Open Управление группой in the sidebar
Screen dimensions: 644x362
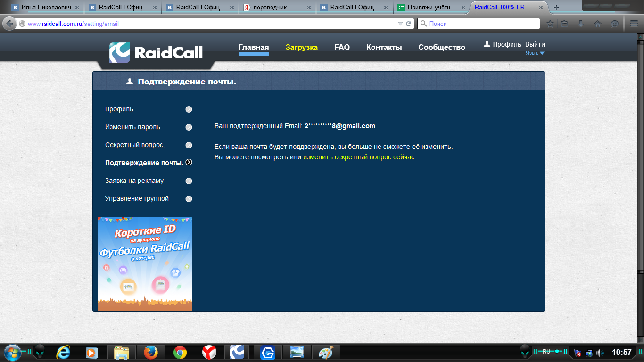tap(137, 198)
